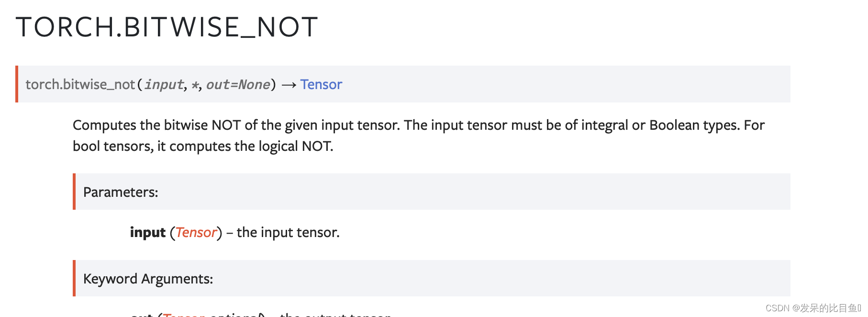
Task: Click the bold input parameter name
Action: pos(147,233)
